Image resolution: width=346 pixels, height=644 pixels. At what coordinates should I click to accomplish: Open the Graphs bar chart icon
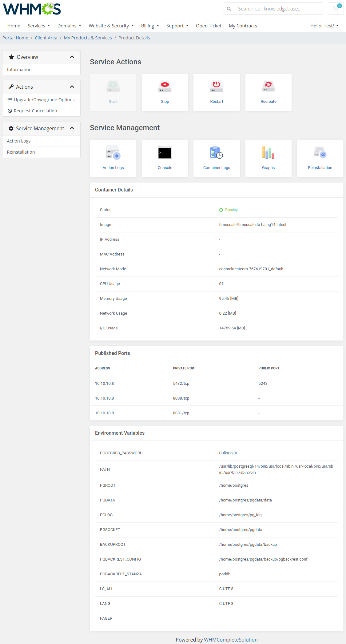(x=268, y=152)
